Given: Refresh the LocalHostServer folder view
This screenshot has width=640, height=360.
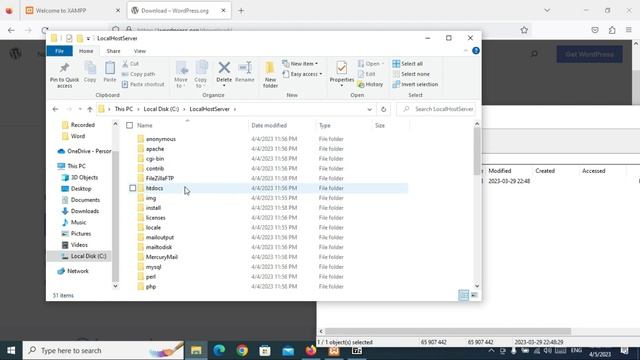Looking at the screenshot, I should (x=383, y=109).
